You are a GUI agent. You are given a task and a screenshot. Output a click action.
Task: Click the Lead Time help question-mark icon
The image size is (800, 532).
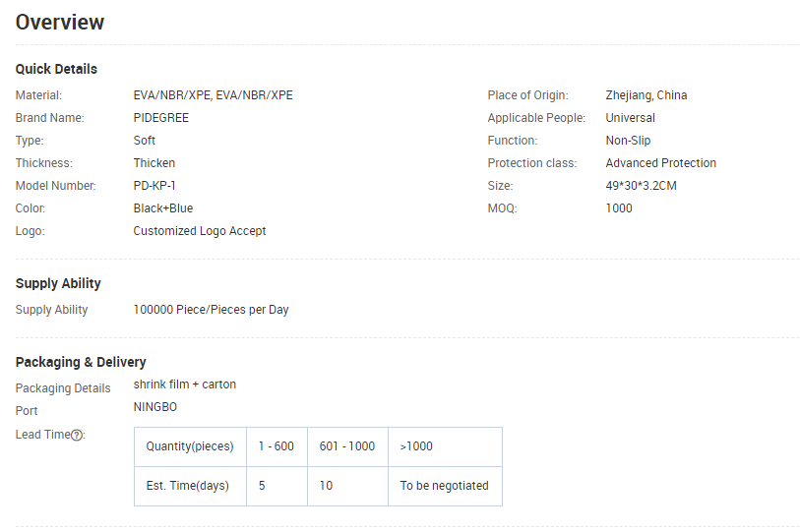click(x=77, y=435)
